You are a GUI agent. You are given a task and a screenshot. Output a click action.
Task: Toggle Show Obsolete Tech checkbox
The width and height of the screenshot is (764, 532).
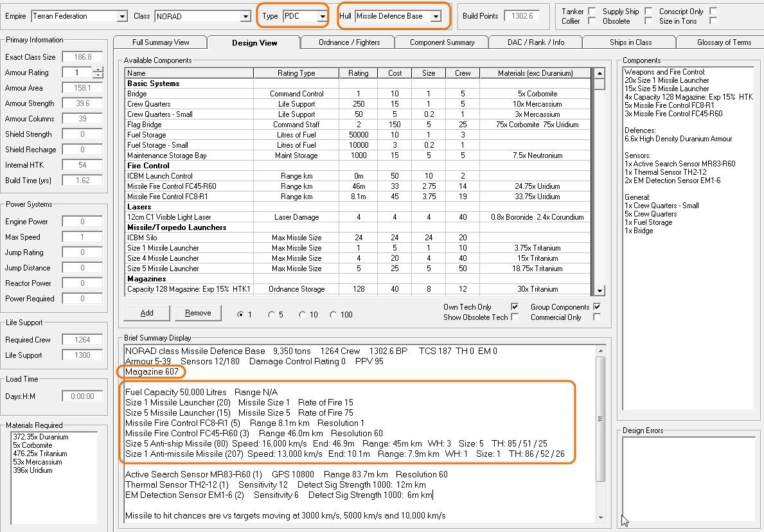[515, 317]
